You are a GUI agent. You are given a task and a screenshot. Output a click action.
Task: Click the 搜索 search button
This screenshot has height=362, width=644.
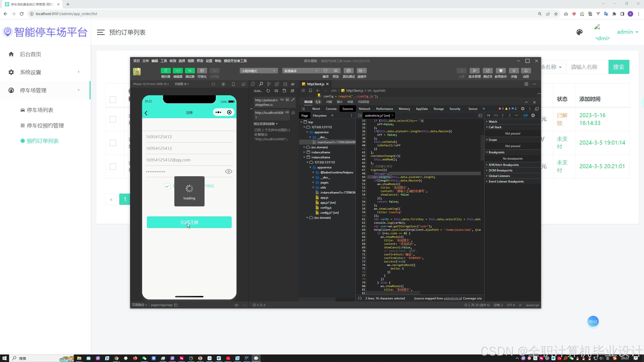pyautogui.click(x=619, y=67)
